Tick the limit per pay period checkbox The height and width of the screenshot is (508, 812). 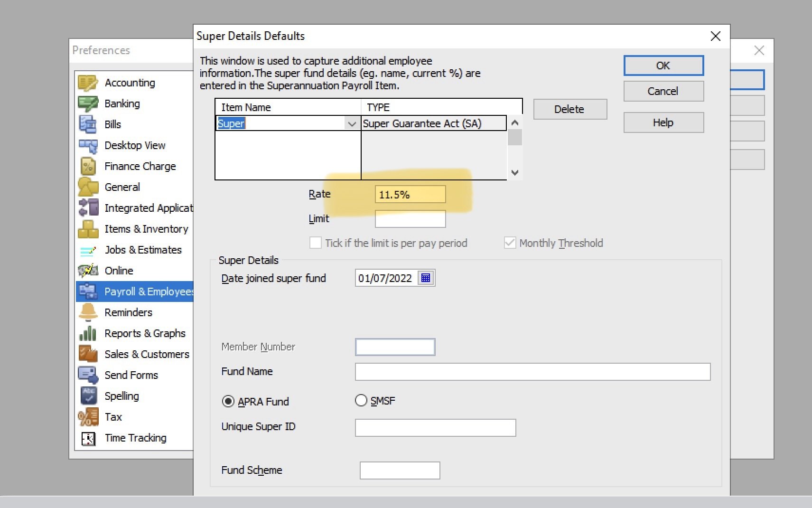click(315, 243)
